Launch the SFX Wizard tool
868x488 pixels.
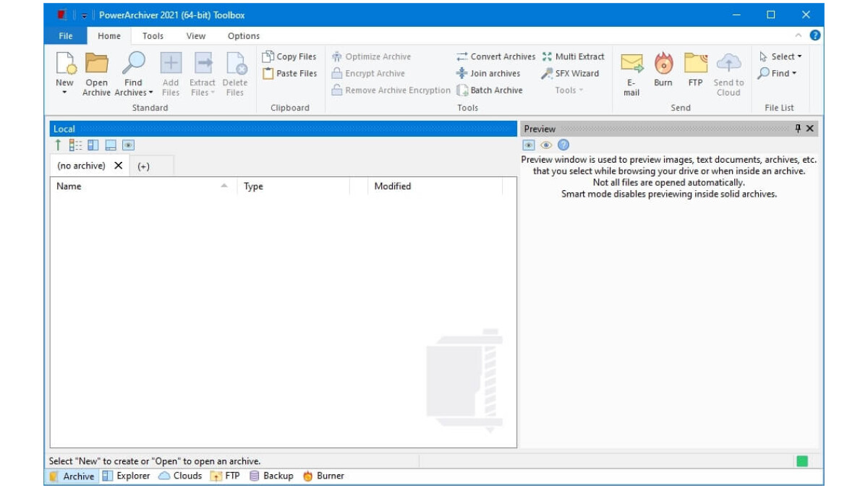coord(570,74)
